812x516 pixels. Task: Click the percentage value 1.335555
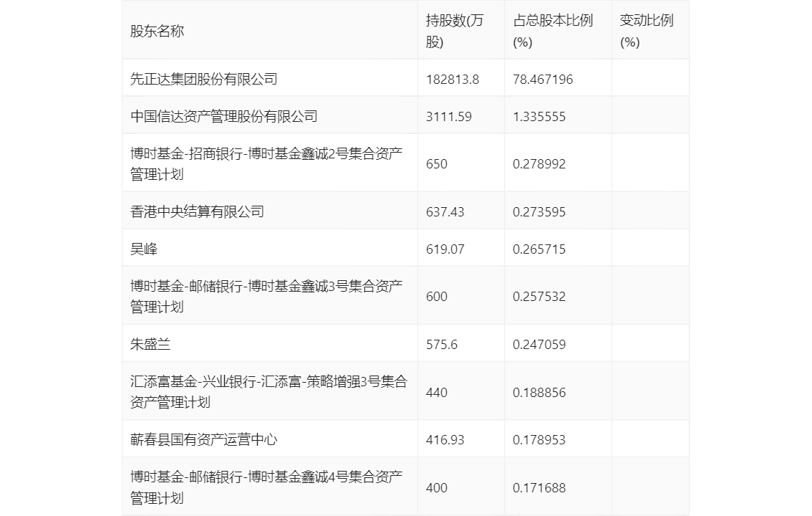539,117
